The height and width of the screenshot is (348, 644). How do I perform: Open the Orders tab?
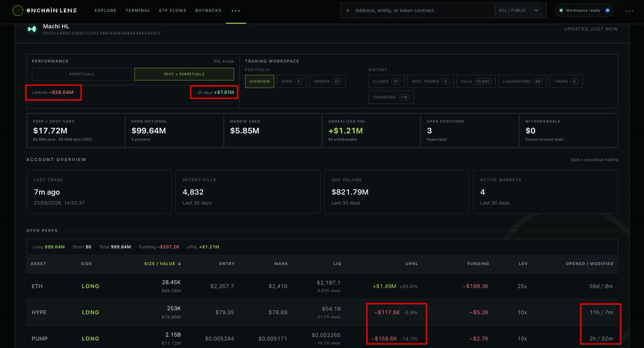(328, 82)
